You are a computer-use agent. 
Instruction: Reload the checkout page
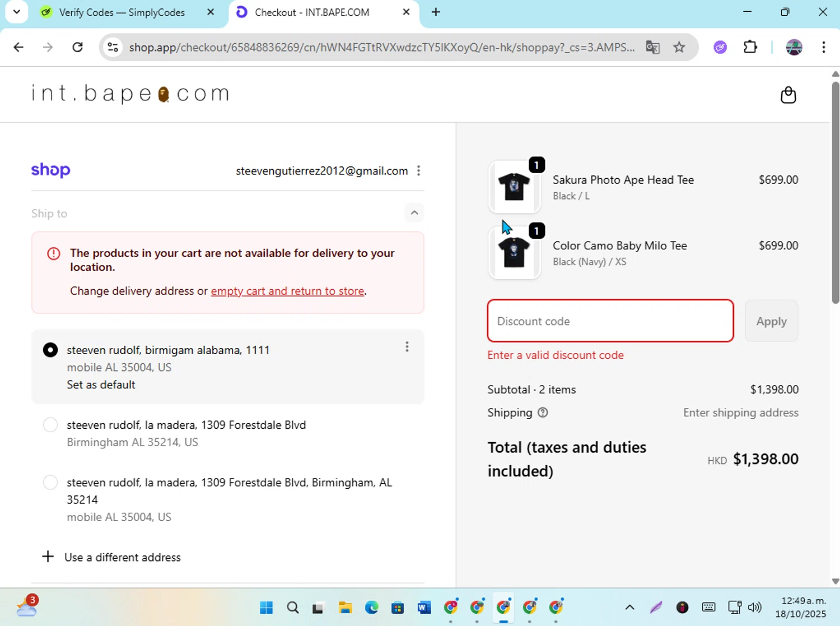point(77,47)
